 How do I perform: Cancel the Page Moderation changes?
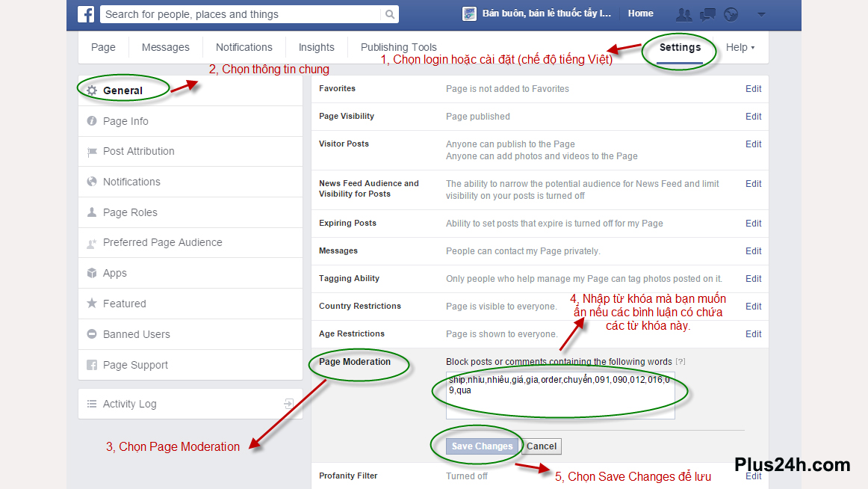542,446
